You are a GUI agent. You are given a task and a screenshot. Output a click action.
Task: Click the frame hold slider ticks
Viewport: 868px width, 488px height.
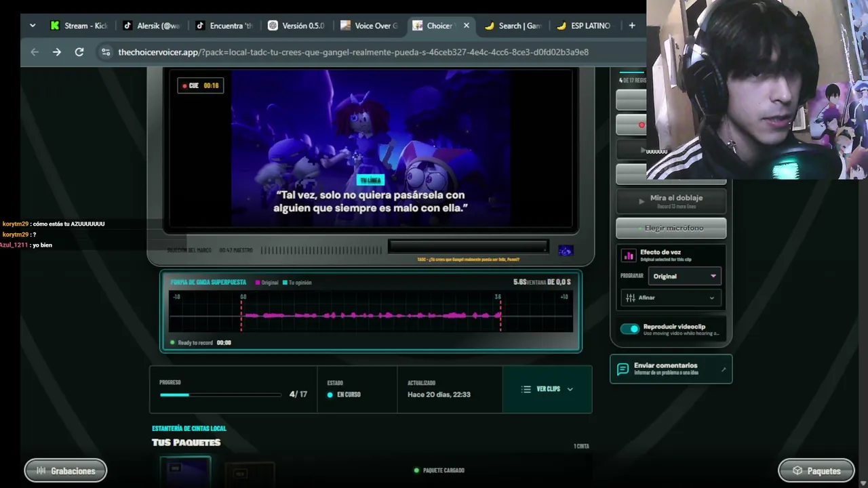tap(323, 250)
